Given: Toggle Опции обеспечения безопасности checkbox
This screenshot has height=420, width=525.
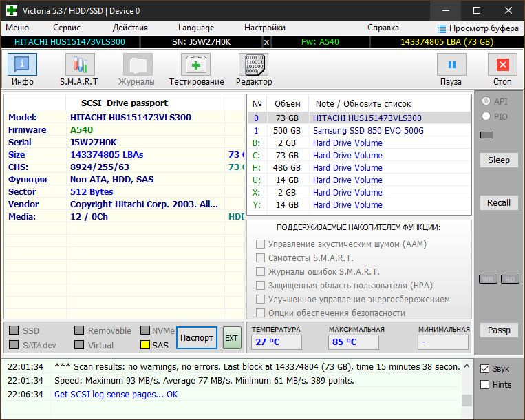Looking at the screenshot, I should pyautogui.click(x=260, y=313).
